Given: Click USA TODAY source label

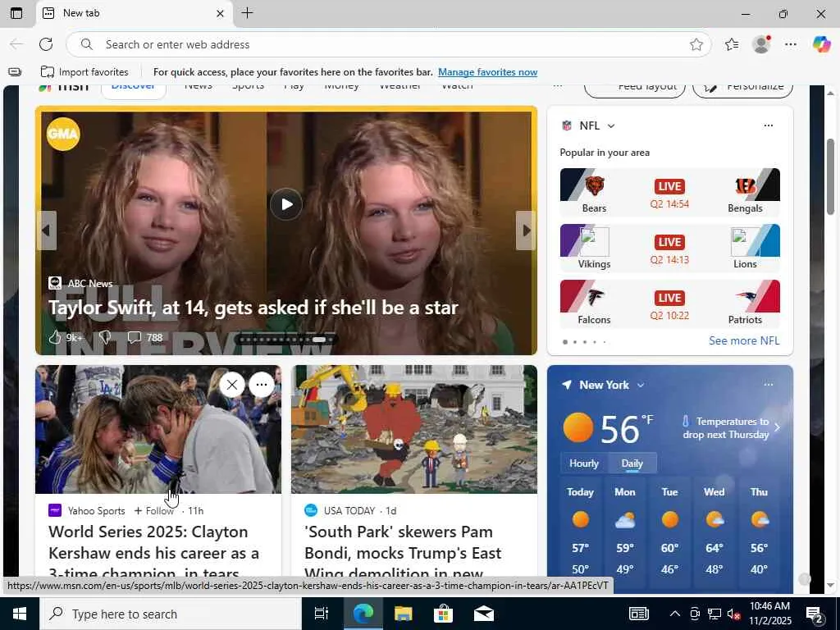Looking at the screenshot, I should click(349, 510).
